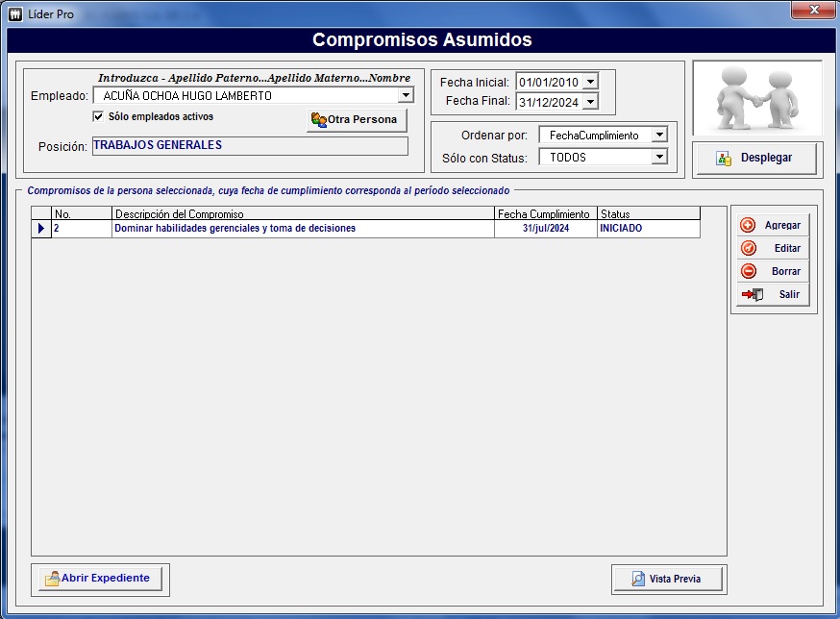Expand the Empleado dropdown list
The height and width of the screenshot is (619, 840).
406,95
